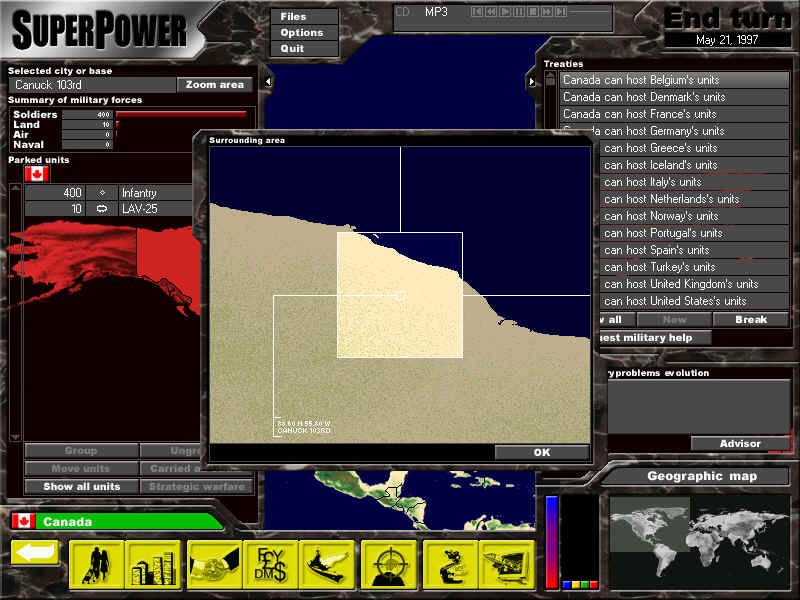This screenshot has height=600, width=800.
Task: Select the LAV-25 row in parked units
Action: pos(108,209)
